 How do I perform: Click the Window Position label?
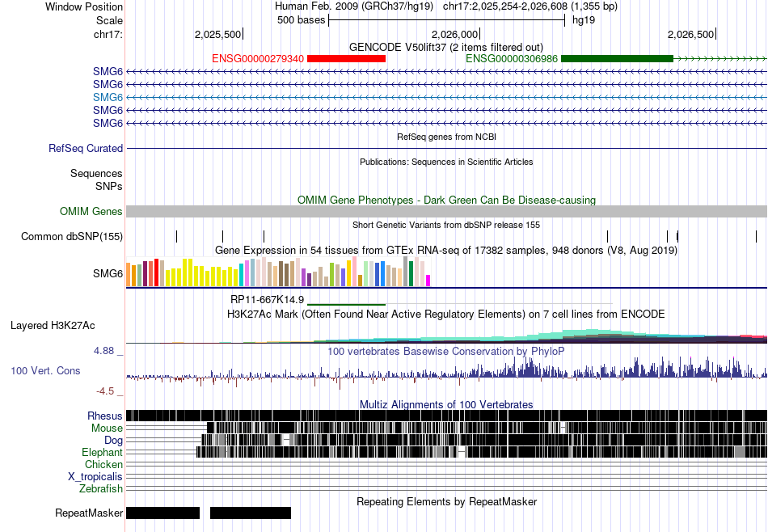[84, 6]
